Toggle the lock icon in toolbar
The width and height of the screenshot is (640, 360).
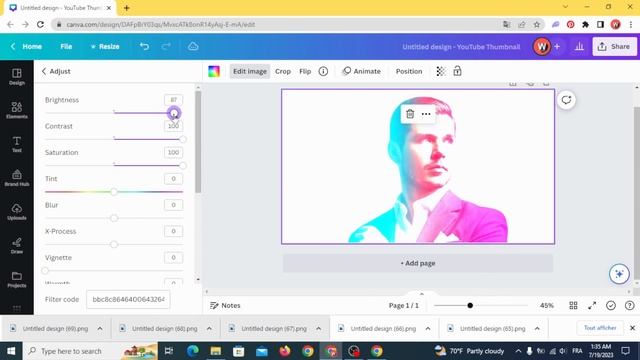457,71
